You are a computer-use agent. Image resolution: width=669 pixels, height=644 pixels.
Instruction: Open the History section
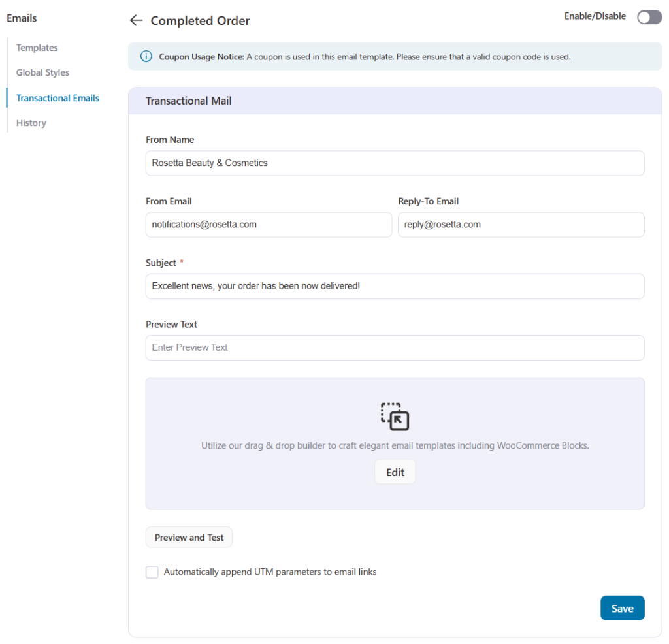pos(31,123)
